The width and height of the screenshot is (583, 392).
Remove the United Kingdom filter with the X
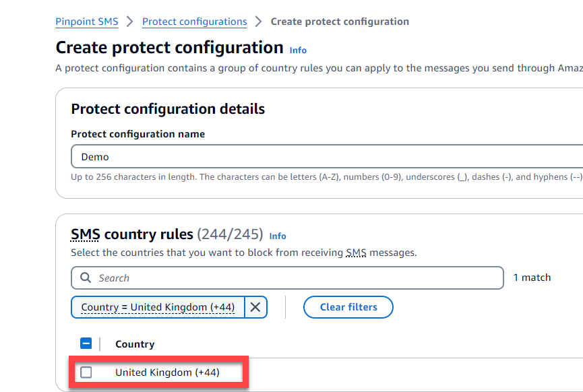coord(255,307)
